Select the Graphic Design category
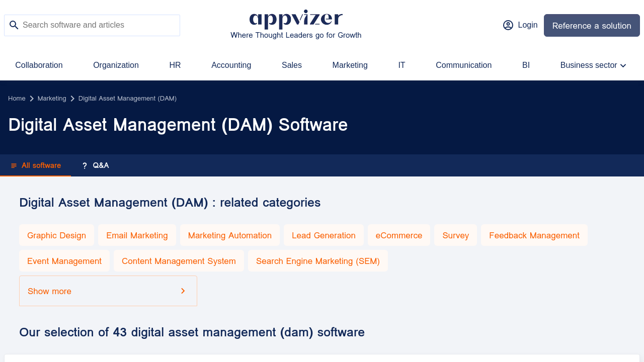Image resolution: width=644 pixels, height=362 pixels. [x=56, y=235]
